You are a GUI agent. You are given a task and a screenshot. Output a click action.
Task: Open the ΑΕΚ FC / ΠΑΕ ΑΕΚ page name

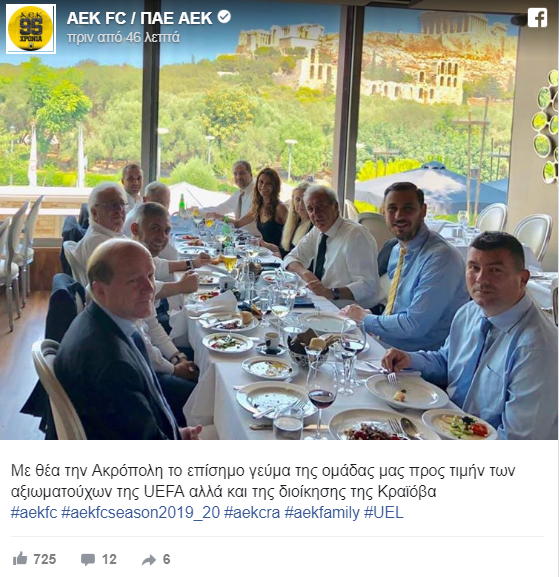(x=139, y=18)
